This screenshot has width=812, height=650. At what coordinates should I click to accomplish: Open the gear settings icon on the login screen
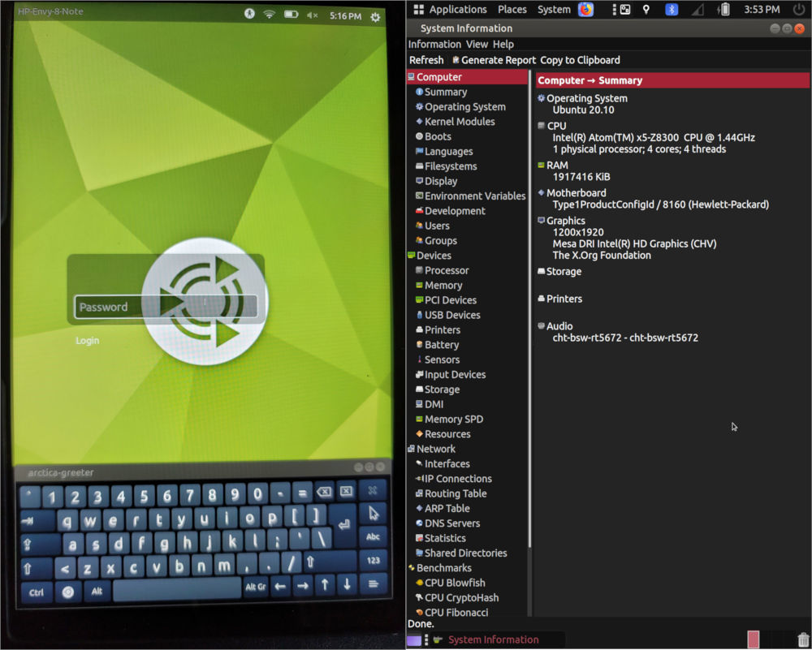pyautogui.click(x=375, y=16)
